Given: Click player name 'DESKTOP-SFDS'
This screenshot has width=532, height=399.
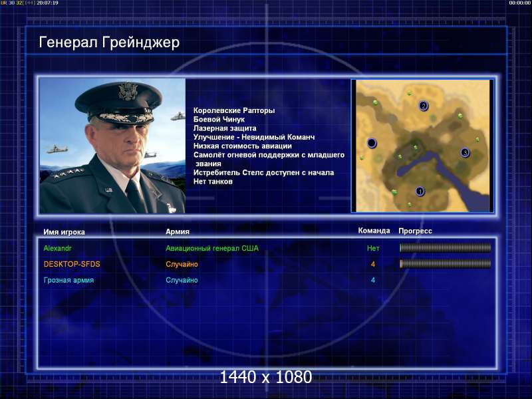Looking at the screenshot, I should pos(72,264).
